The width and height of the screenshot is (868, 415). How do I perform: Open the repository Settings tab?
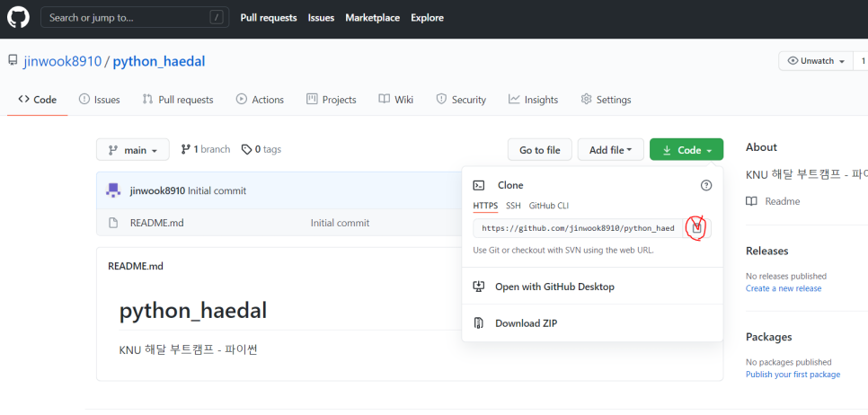[x=607, y=100]
